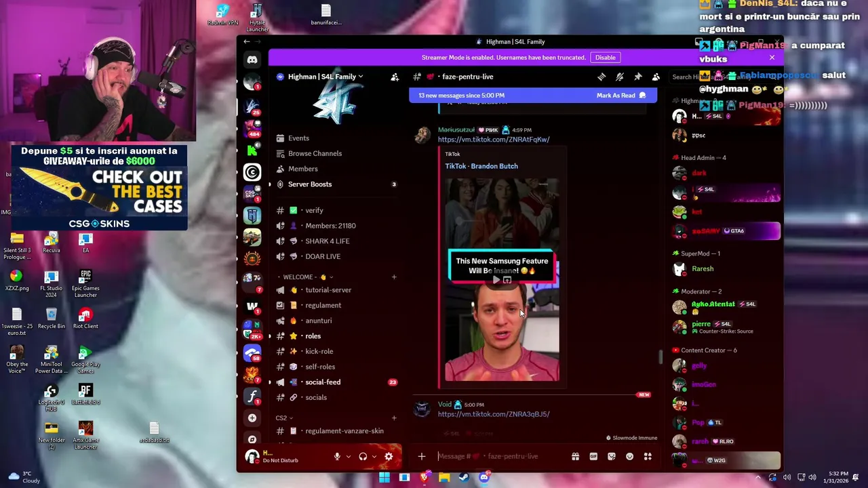This screenshot has width=868, height=488.
Task: Click Add a Server plus icon
Action: click(x=252, y=418)
